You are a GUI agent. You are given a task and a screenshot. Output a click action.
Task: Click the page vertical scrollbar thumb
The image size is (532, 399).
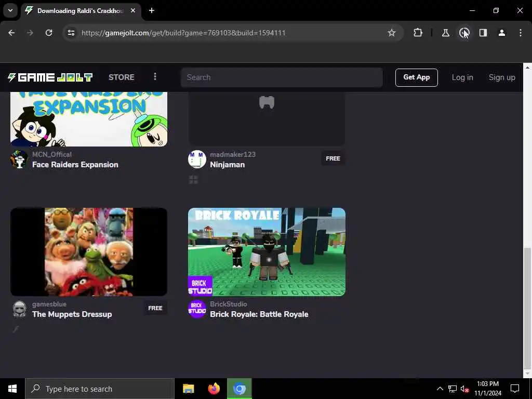(527, 309)
